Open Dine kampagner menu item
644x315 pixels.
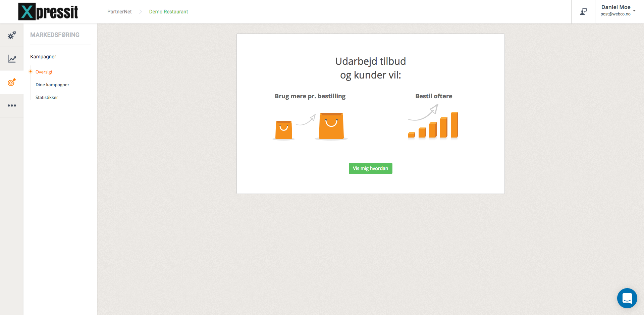pos(52,85)
